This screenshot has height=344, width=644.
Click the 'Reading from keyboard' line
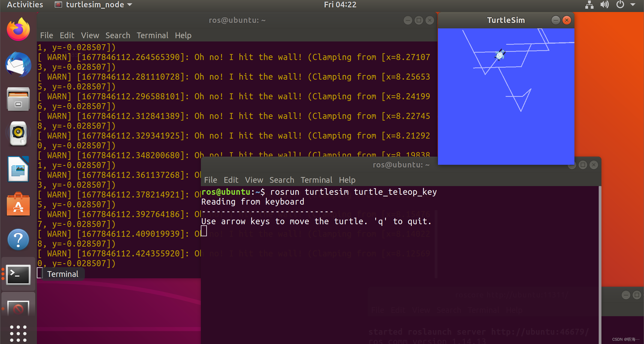253,202
